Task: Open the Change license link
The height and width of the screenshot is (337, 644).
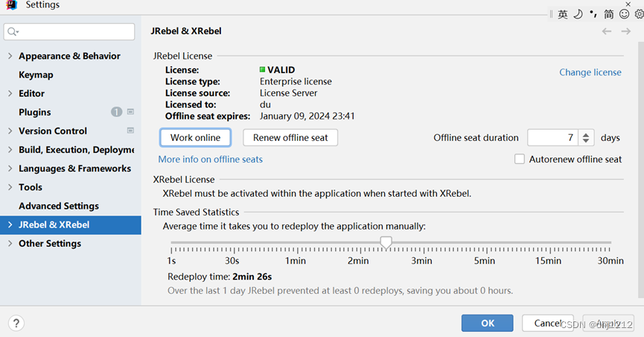Action: point(590,72)
